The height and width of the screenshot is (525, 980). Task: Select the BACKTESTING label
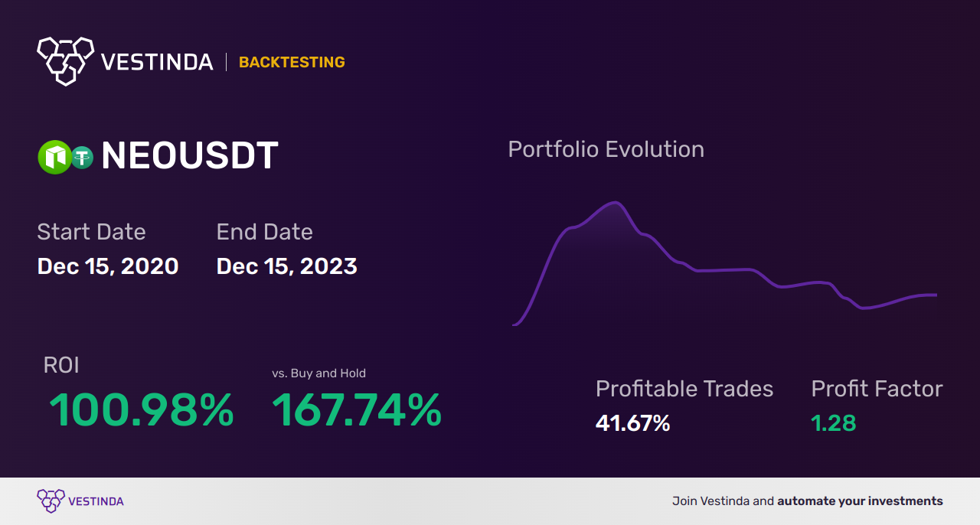[x=292, y=63]
